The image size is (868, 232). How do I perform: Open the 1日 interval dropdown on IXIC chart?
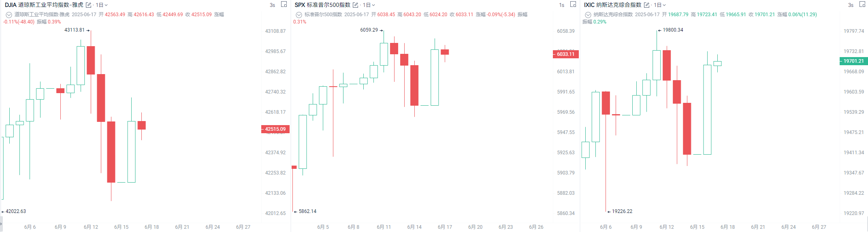[x=660, y=5]
